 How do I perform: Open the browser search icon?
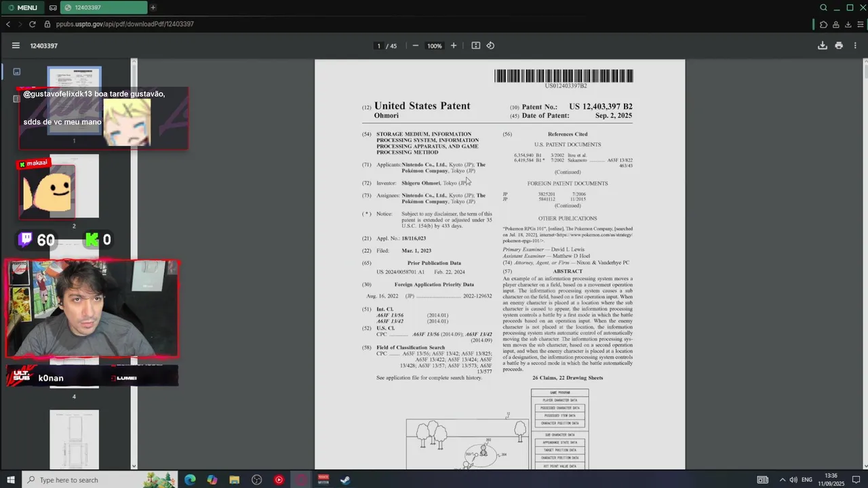coord(823,7)
